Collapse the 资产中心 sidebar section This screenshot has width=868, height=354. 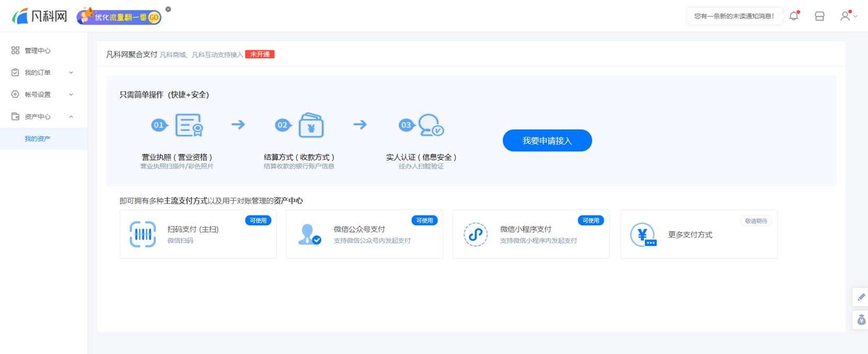point(43,117)
